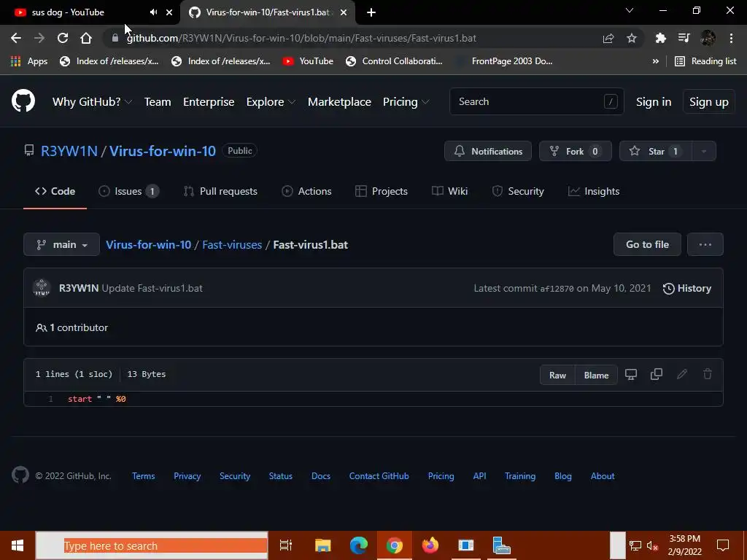The image size is (747, 560).
Task: Open a new browser tab
Action: click(371, 12)
